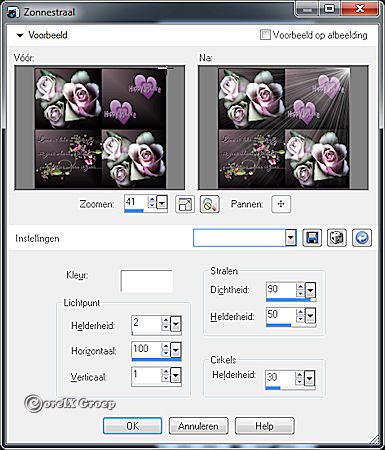Open the Cirkels Helderheid slider dropdown

pos(310,378)
